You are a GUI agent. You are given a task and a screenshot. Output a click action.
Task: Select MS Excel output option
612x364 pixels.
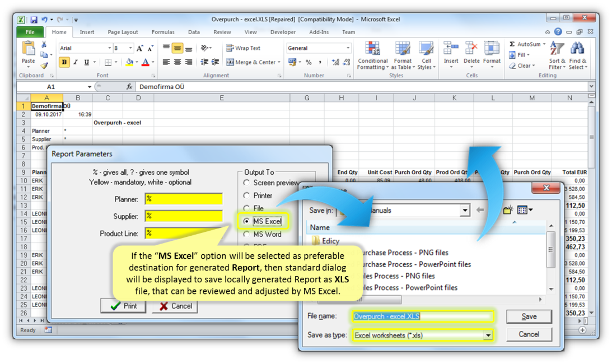pos(246,221)
